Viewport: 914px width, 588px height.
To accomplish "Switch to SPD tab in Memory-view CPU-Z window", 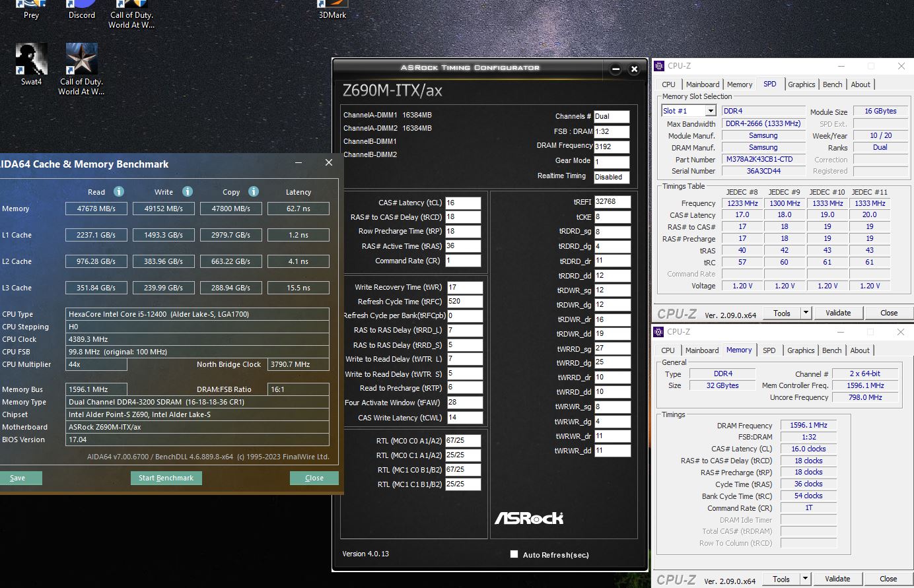I will tap(769, 350).
